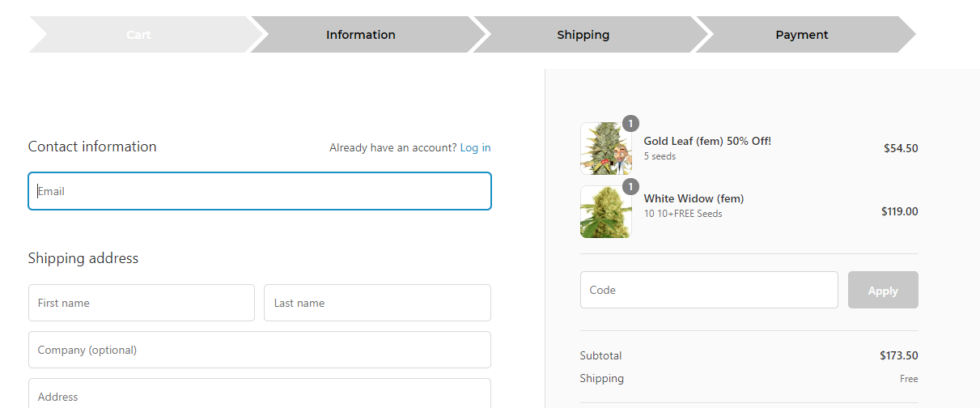This screenshot has height=408, width=980.
Task: Click the $119.00 White Widow price
Action: pyautogui.click(x=899, y=212)
